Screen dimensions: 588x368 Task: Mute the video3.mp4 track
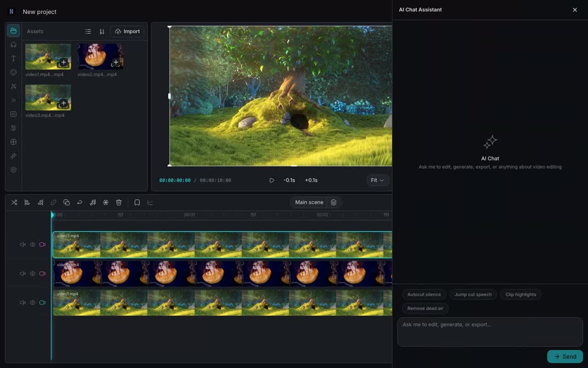coord(23,245)
